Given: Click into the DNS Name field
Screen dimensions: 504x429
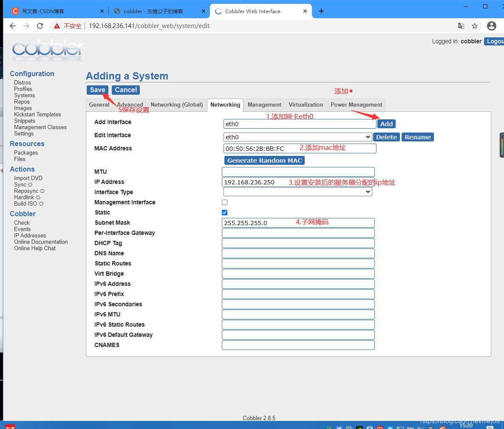Looking at the screenshot, I should coord(298,254).
